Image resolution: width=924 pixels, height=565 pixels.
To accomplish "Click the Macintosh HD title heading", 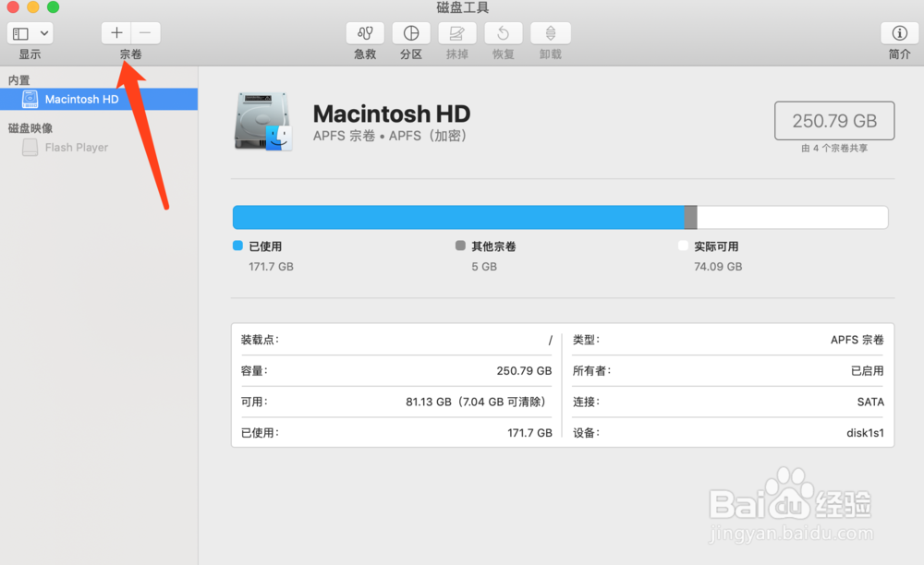I will pyautogui.click(x=392, y=114).
